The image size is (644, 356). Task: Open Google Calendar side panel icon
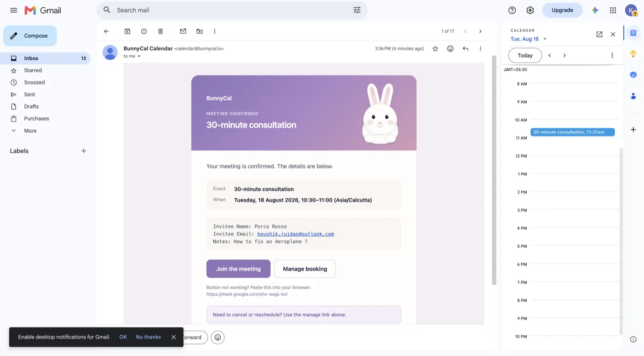633,33
